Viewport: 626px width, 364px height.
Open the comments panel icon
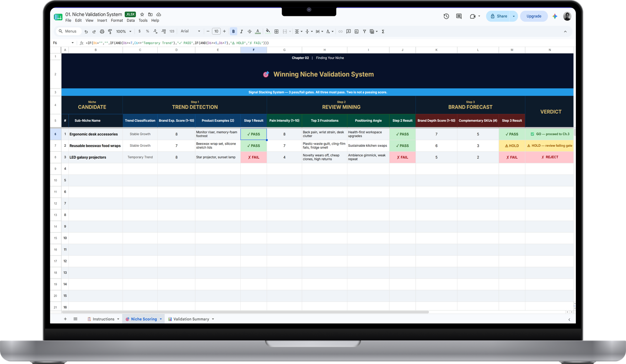pos(459,16)
